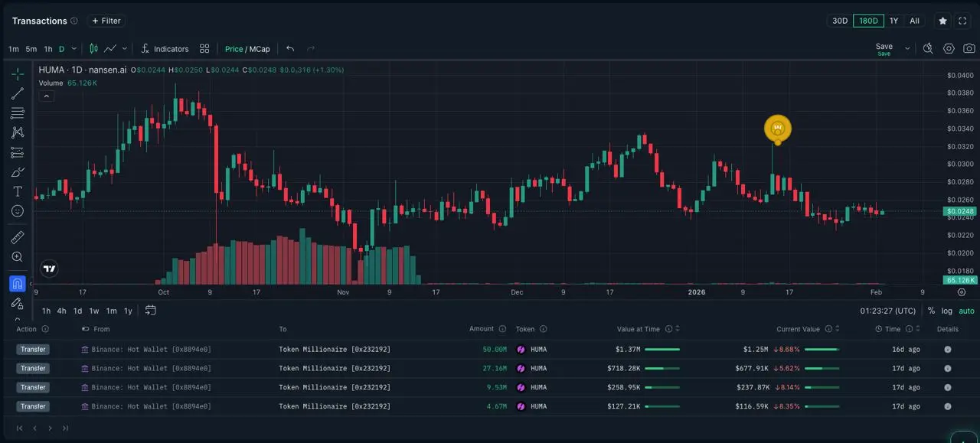Add a transaction Filter
This screenshot has width=980, height=443.
point(106,21)
